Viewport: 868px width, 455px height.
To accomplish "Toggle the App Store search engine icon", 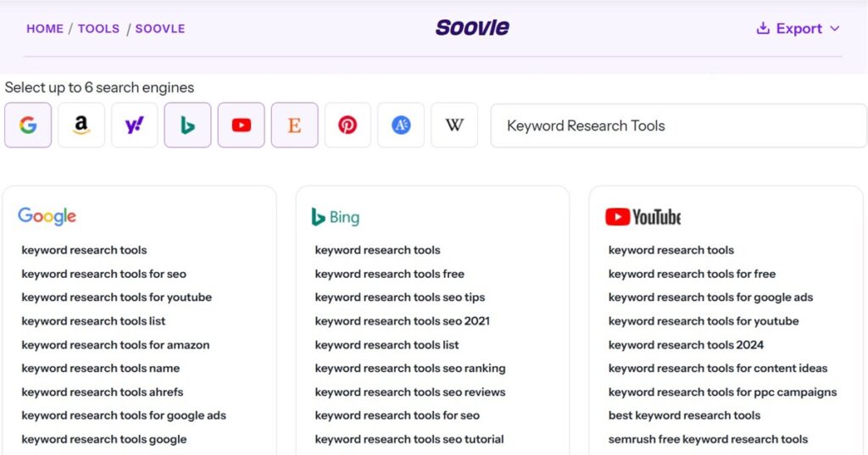I will pyautogui.click(x=401, y=125).
